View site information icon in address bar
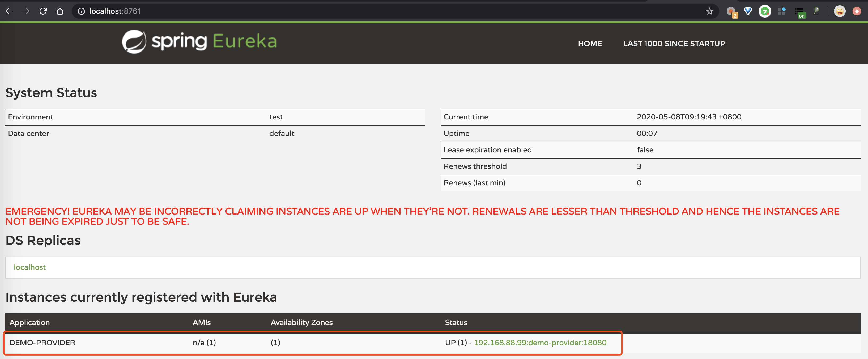This screenshot has width=868, height=359. pos(81,11)
